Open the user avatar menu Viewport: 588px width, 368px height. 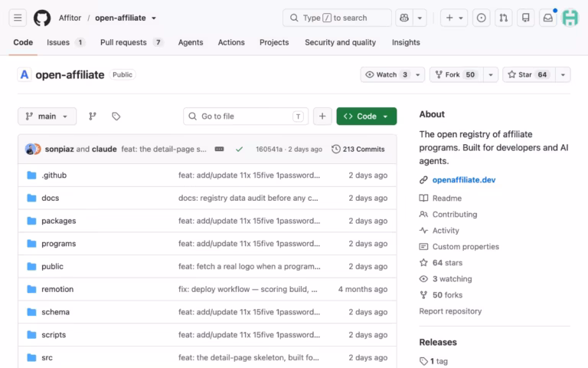tap(570, 18)
